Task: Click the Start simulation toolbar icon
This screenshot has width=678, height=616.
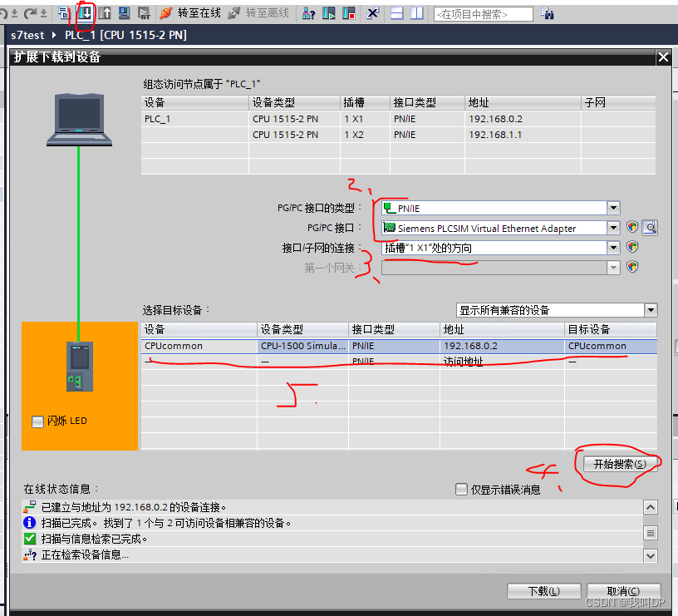Action: point(125,13)
